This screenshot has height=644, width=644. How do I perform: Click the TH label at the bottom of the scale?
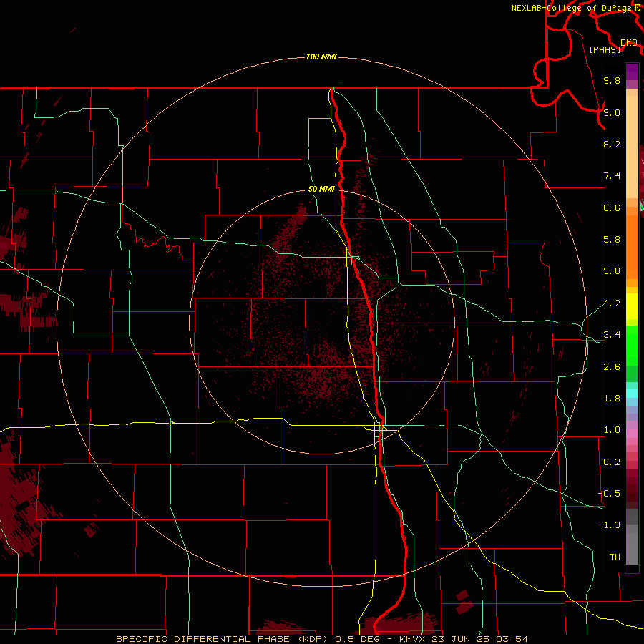point(615,557)
